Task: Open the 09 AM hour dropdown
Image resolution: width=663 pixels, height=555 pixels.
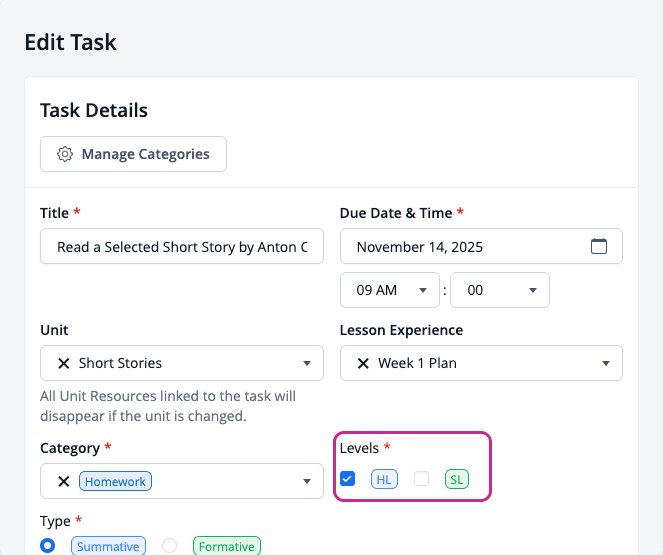Action: 390,290
